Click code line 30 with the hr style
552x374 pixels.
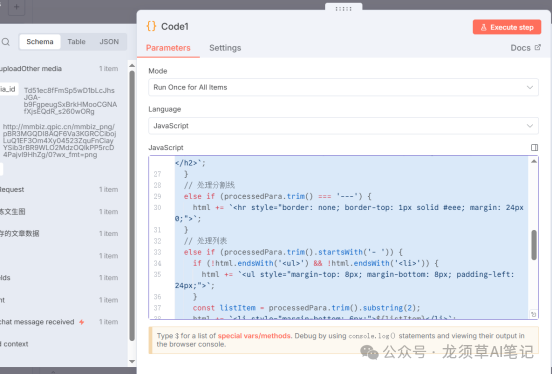pos(349,213)
